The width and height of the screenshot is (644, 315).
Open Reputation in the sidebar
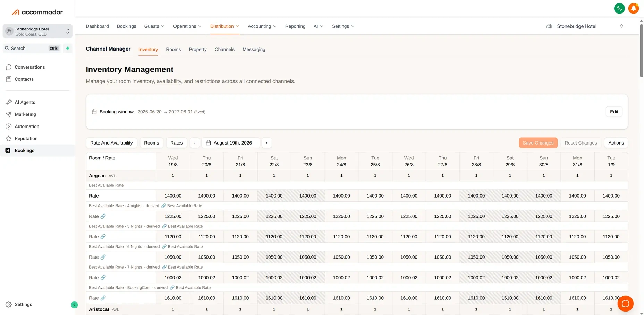(26, 139)
